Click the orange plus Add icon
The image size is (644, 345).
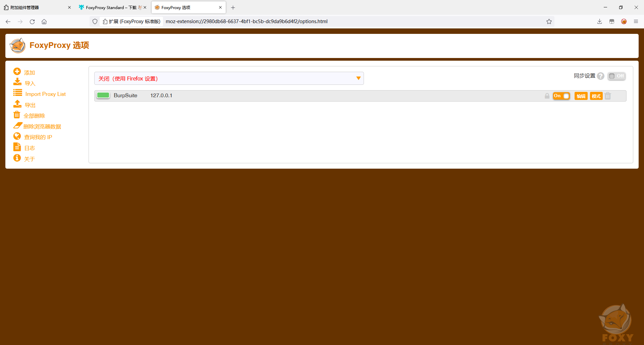(x=17, y=71)
